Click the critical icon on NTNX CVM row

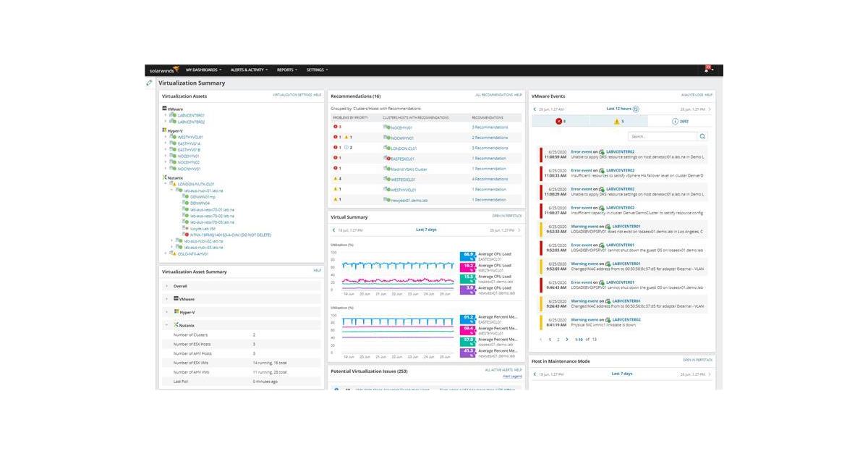click(187, 235)
